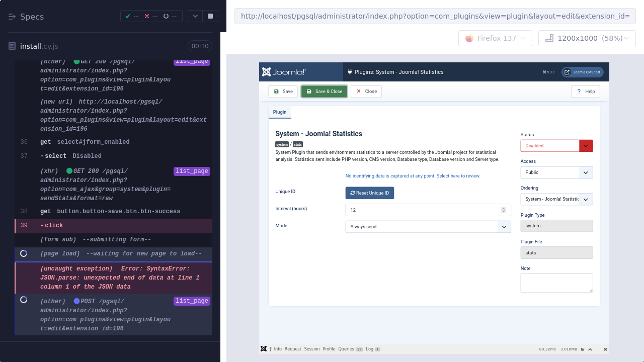Viewport: 644px width, 362px height.
Task: Toggle auto-scrolling chevron in Cypress header
Action: click(195, 17)
